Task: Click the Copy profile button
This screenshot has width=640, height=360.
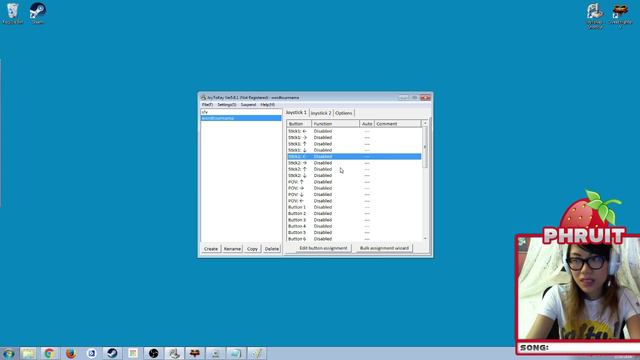Action: [252, 249]
